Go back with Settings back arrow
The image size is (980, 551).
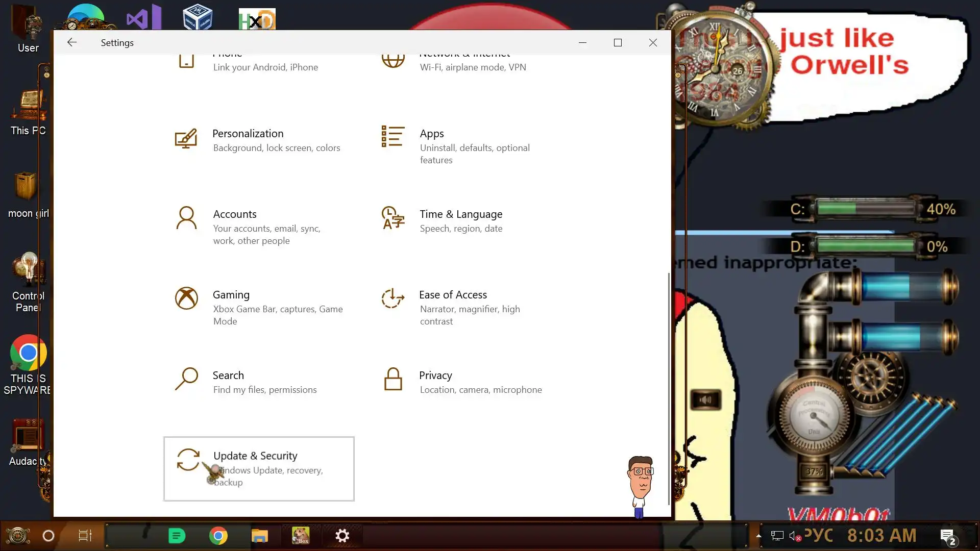(x=72, y=42)
